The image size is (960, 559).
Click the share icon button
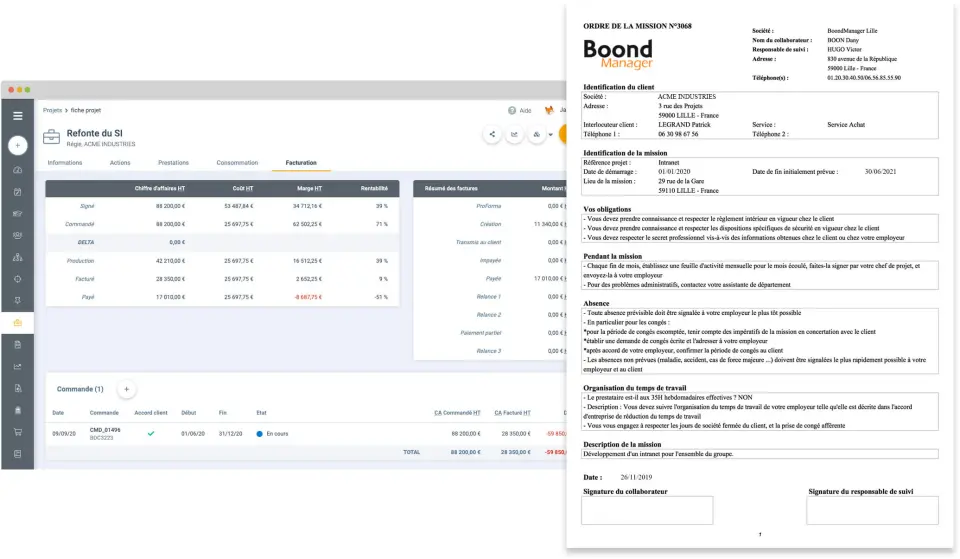point(491,134)
